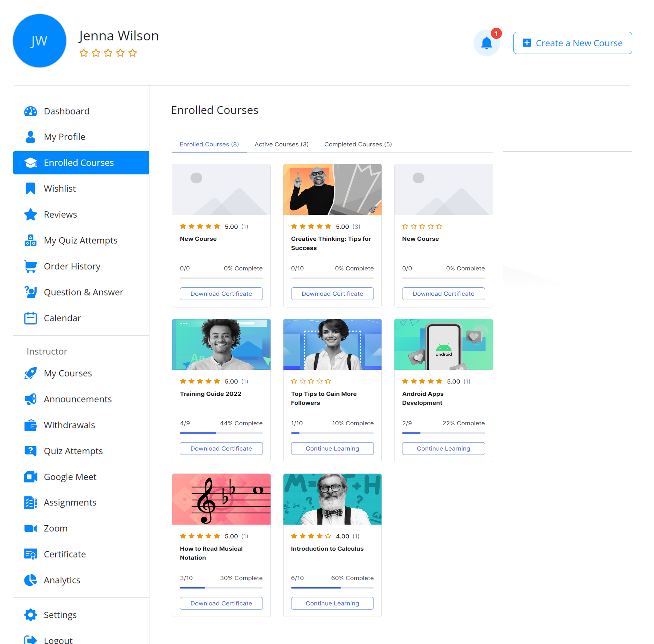Click the Calendar icon in sidebar
The height and width of the screenshot is (644, 654).
(x=30, y=318)
